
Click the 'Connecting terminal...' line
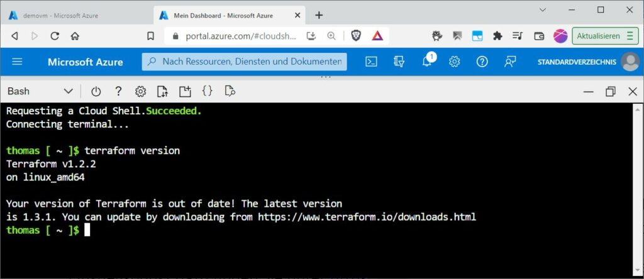(x=67, y=124)
